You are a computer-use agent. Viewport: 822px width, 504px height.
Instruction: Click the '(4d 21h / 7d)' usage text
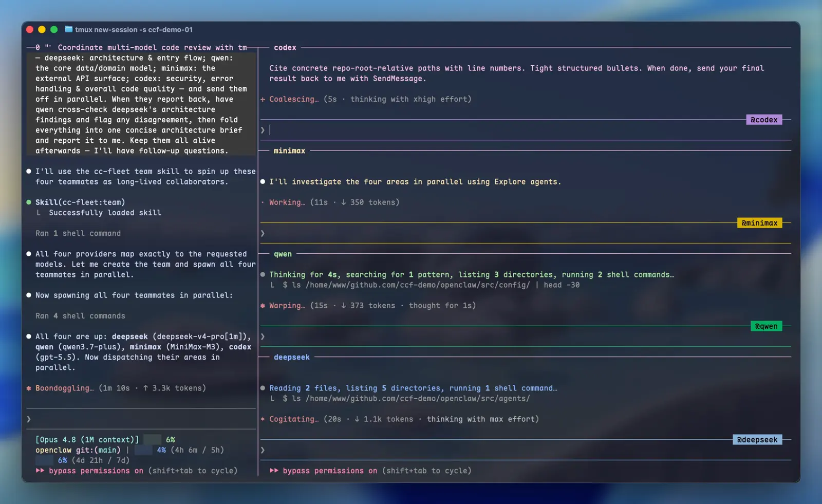click(100, 460)
